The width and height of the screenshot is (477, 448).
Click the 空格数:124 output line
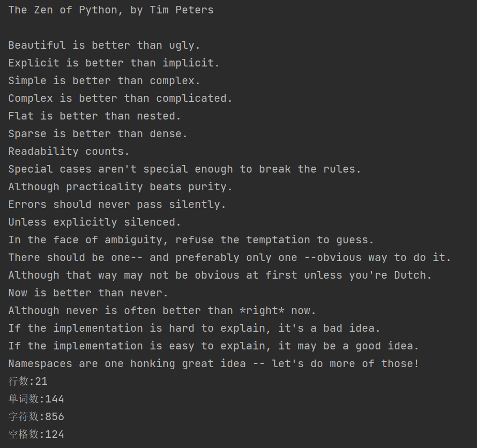(36, 434)
